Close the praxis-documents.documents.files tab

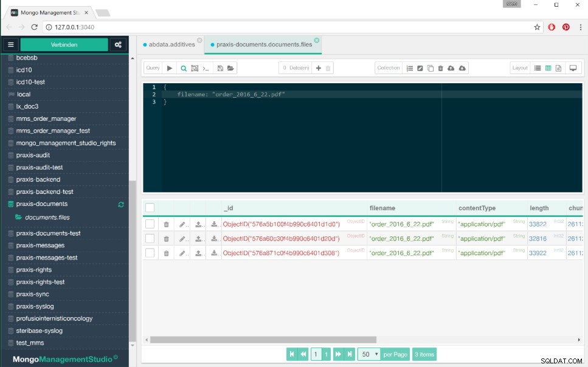317,40
